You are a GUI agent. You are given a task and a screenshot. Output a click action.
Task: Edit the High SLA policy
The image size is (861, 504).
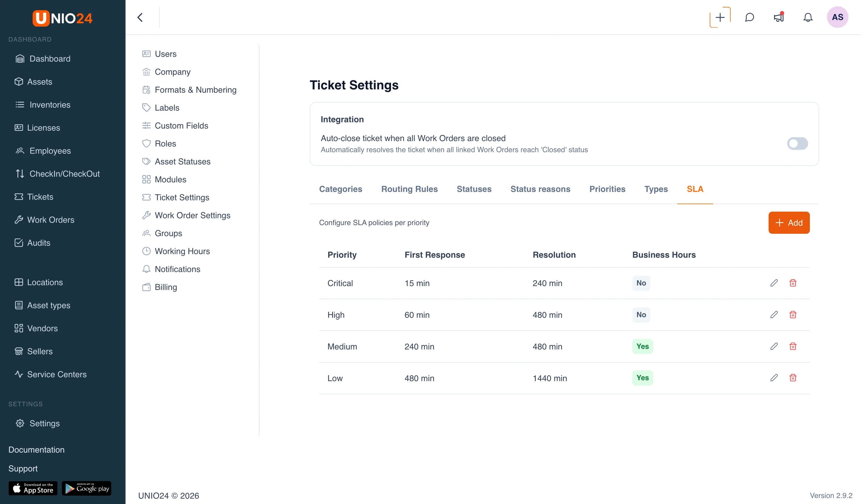(x=774, y=315)
